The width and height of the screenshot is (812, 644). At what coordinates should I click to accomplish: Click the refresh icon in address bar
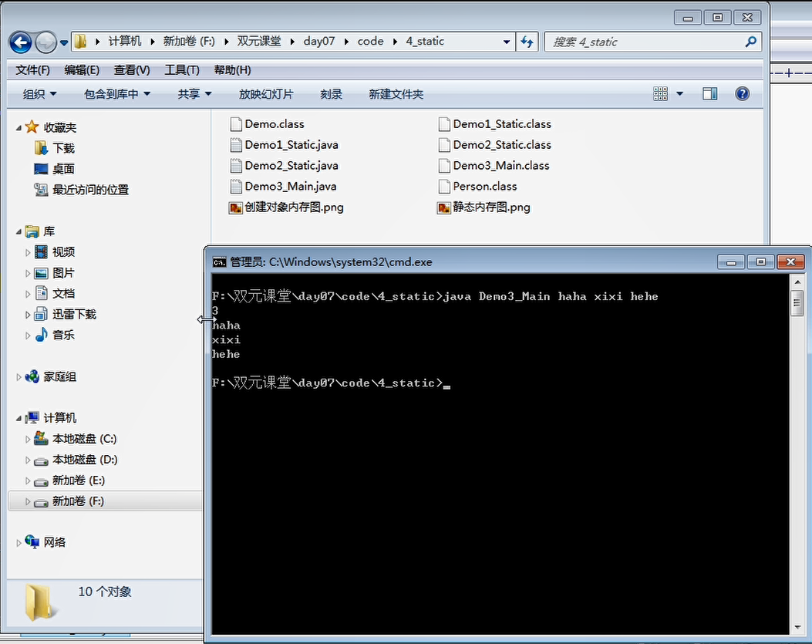pos(526,42)
